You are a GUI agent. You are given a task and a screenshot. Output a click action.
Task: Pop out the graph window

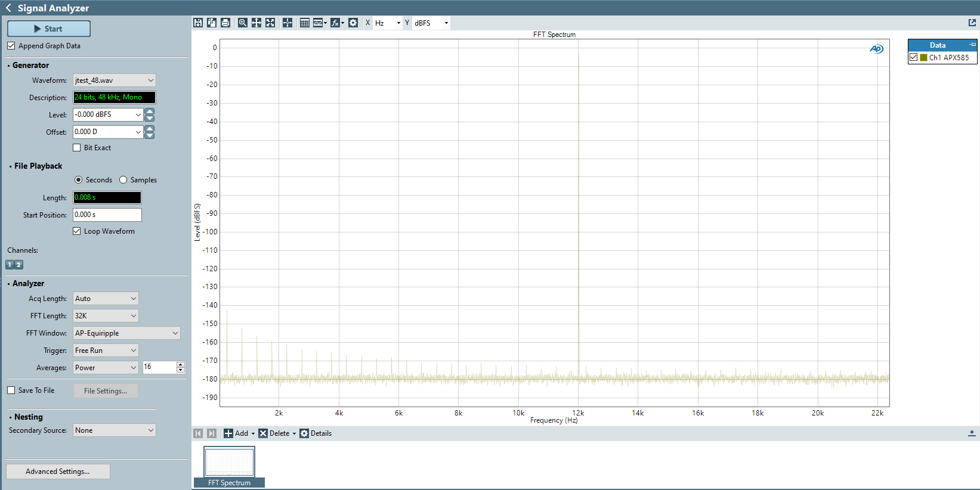[972, 23]
